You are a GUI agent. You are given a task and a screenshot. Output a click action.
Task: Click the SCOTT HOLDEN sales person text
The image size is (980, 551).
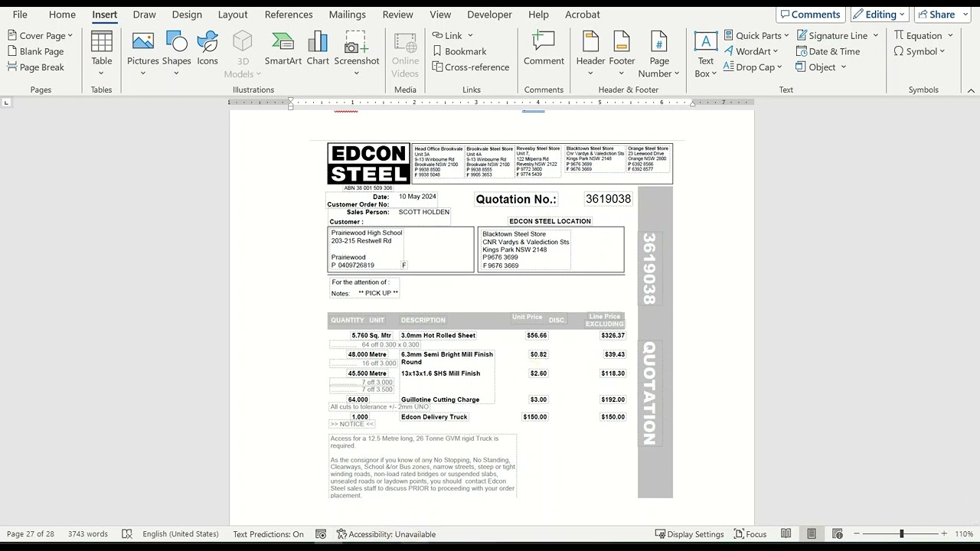point(423,212)
